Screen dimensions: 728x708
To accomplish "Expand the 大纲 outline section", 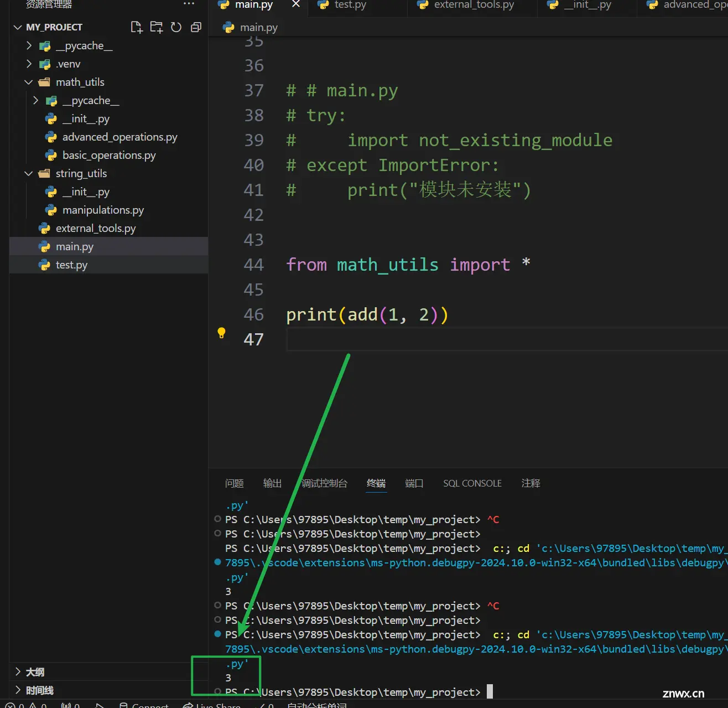I will click(18, 671).
